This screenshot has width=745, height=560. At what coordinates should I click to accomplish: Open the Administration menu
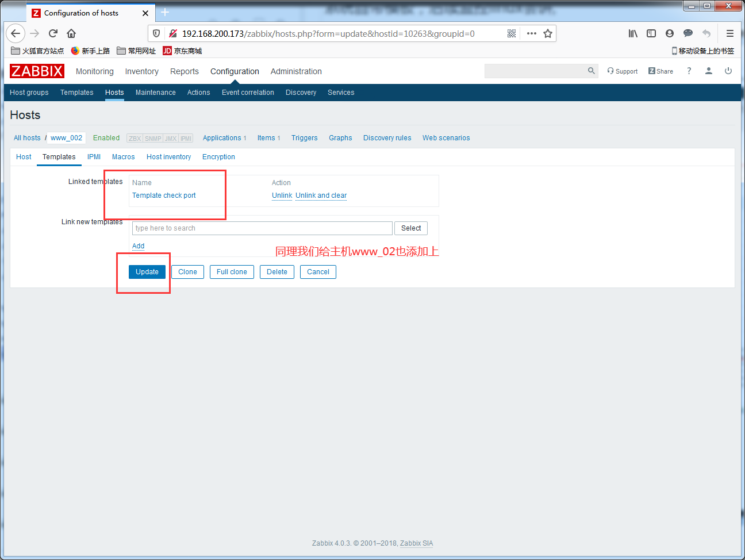[296, 71]
